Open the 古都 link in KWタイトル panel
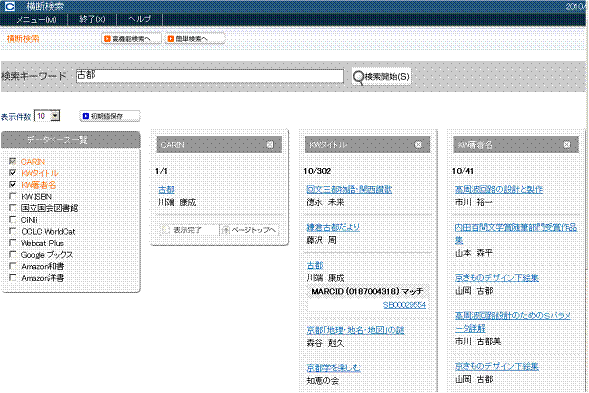 (x=315, y=266)
